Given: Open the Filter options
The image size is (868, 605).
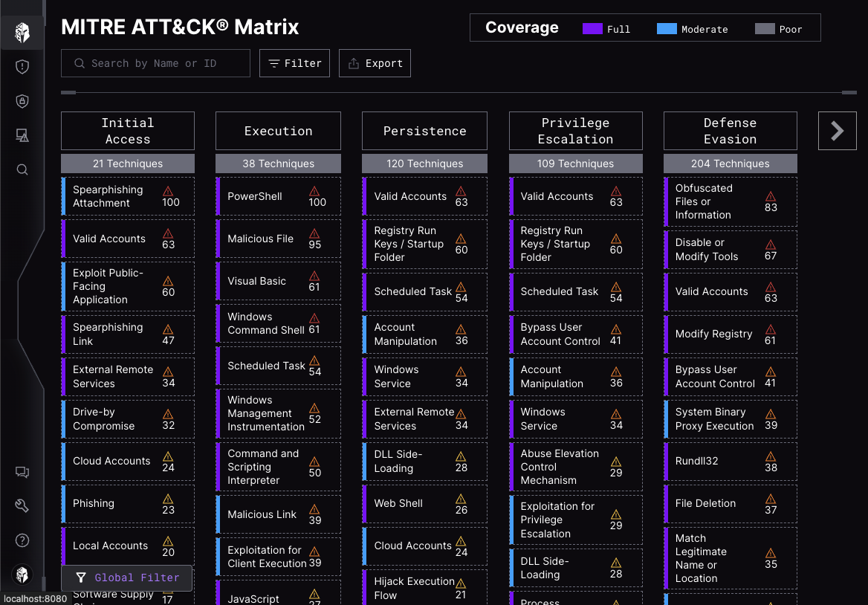Looking at the screenshot, I should point(295,63).
